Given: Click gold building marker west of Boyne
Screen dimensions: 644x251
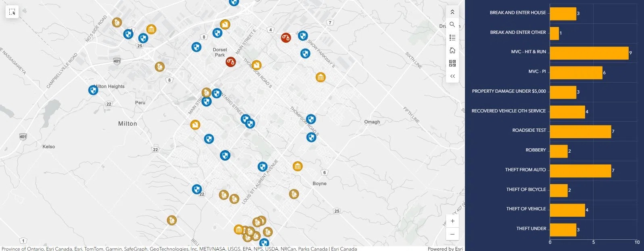Looking at the screenshot, I should tap(298, 166).
